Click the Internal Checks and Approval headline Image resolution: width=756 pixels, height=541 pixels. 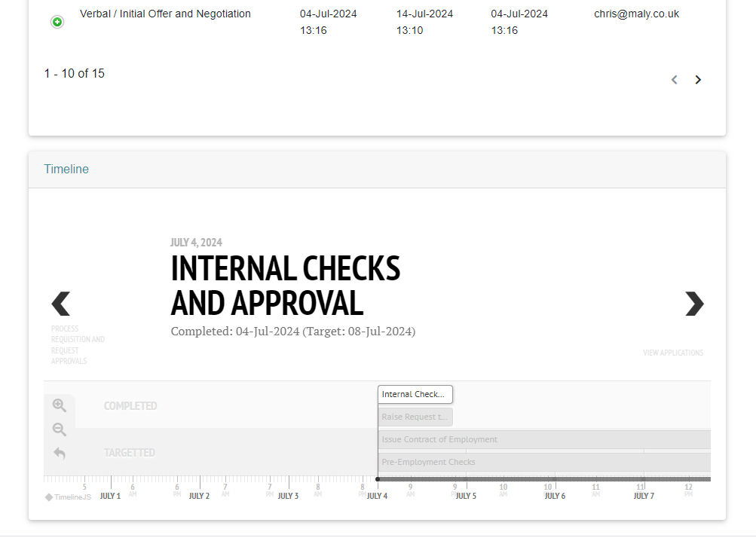[x=285, y=286]
